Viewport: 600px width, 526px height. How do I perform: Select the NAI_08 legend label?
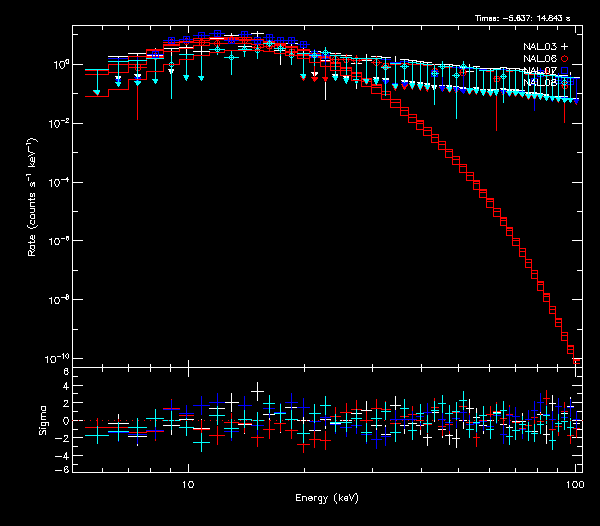pyautogui.click(x=540, y=83)
